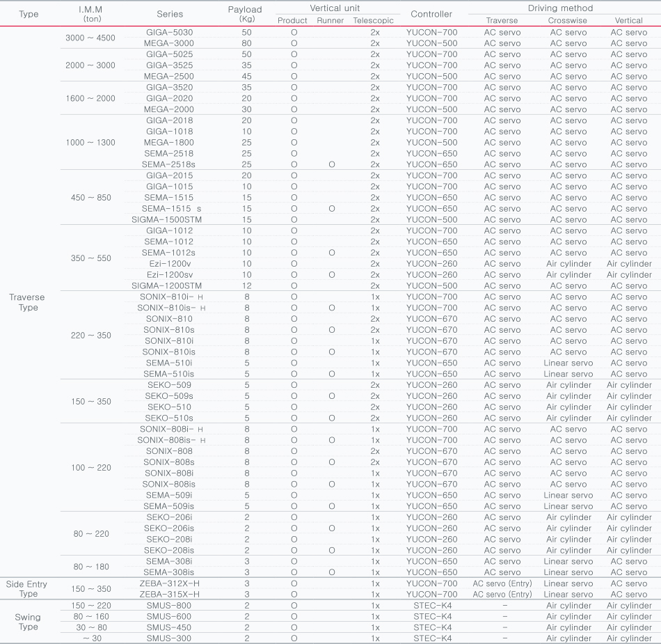Click the Swing Type row label
The image size is (661, 644).
pyautogui.click(x=28, y=622)
